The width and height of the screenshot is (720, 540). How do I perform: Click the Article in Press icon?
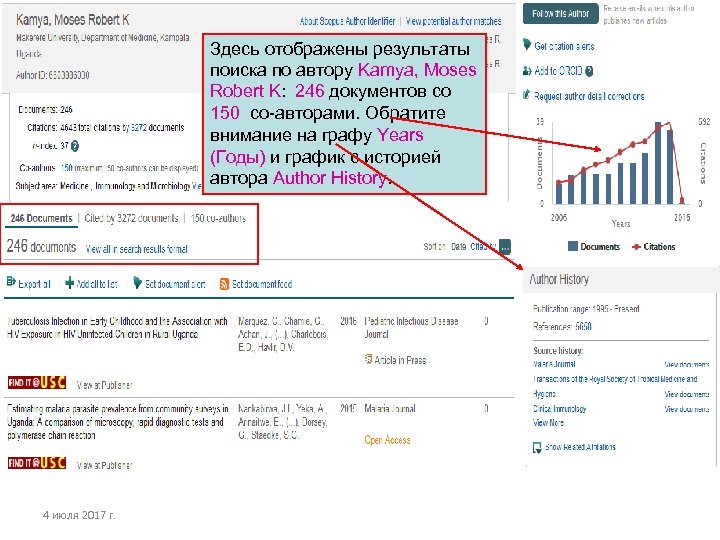tap(368, 359)
